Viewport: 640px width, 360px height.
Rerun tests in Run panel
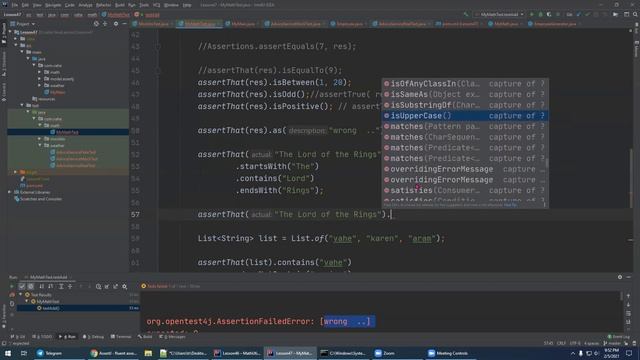pos(12,286)
